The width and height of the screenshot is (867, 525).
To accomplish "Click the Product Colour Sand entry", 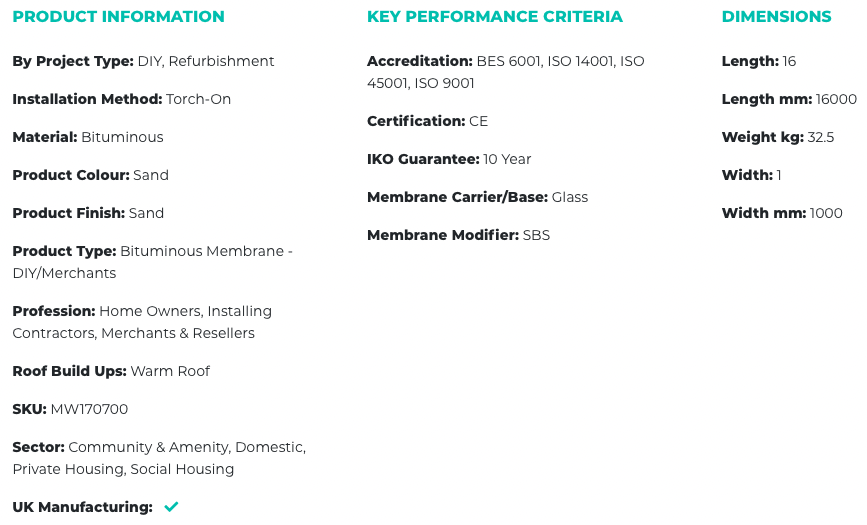I will point(91,175).
